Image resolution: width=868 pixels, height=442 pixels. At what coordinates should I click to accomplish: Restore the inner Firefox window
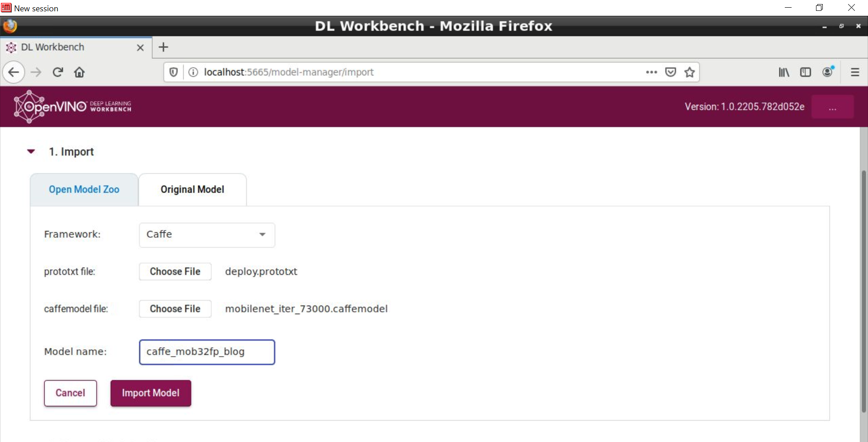coord(841,26)
